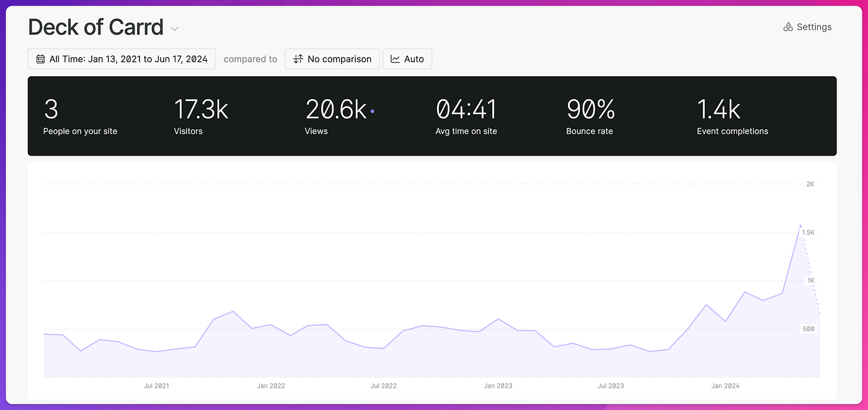The width and height of the screenshot is (868, 410).
Task: Click the 1K y-axis label
Action: click(810, 281)
